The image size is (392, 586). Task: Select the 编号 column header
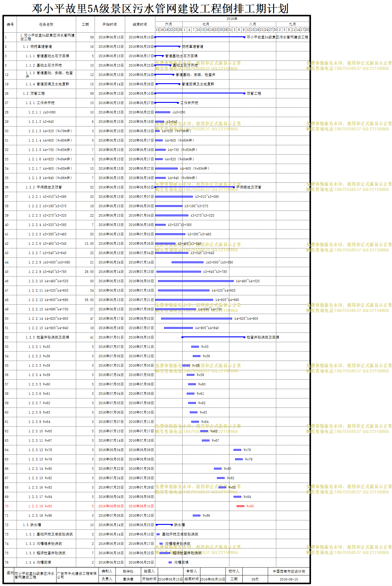coord(10,25)
